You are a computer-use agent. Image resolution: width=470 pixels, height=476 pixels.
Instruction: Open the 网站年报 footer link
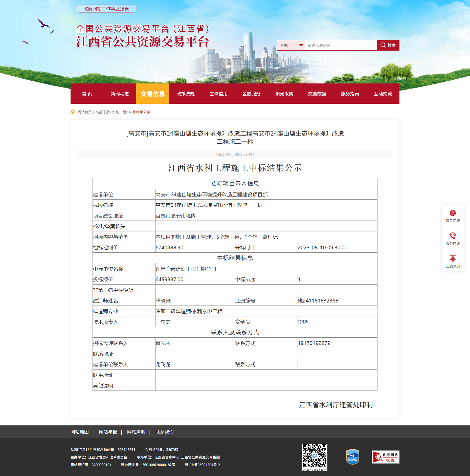[108, 432]
